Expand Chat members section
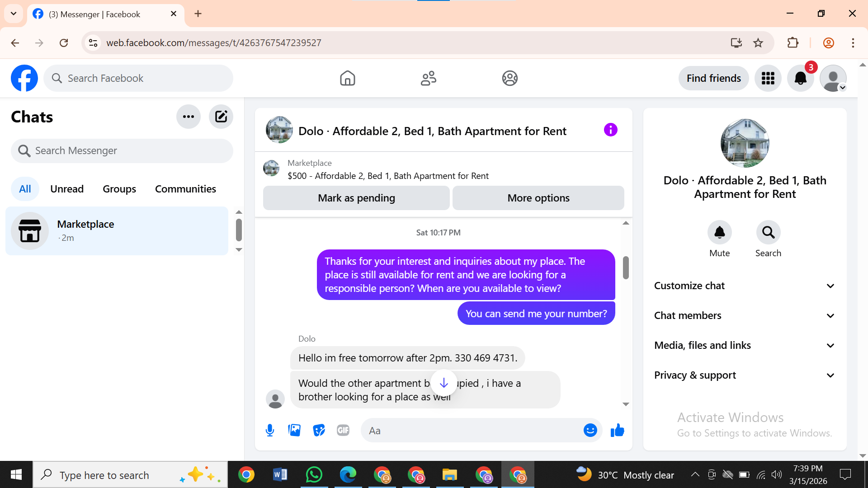Viewport: 868px width, 488px height. (x=745, y=315)
